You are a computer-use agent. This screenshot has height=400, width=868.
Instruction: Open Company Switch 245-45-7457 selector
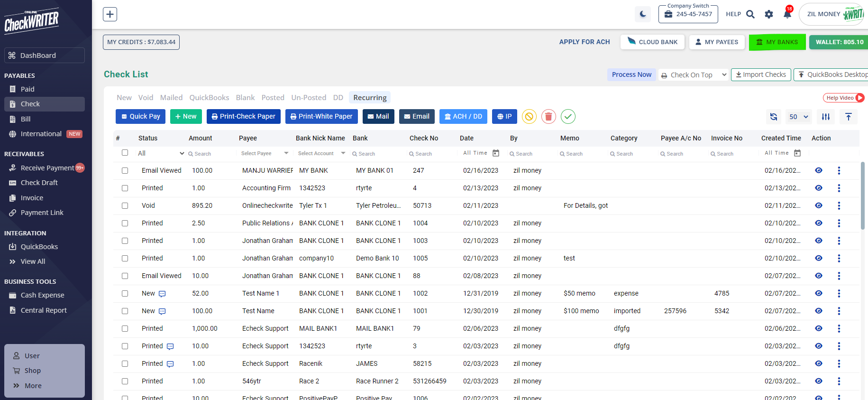[688, 14]
